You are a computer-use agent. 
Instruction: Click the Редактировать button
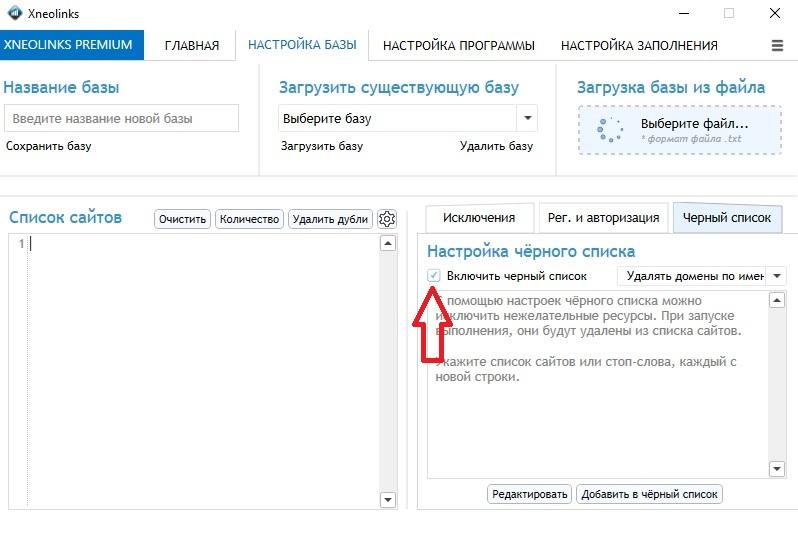(x=529, y=494)
